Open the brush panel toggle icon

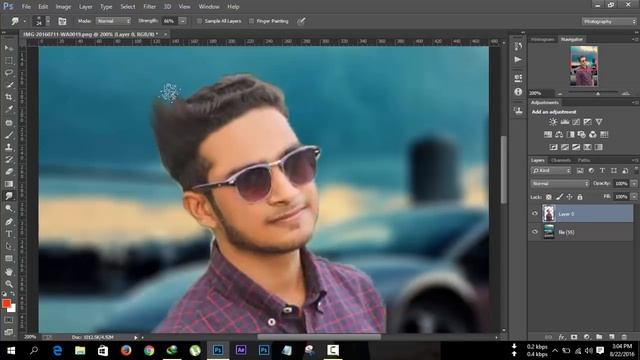pos(62,21)
